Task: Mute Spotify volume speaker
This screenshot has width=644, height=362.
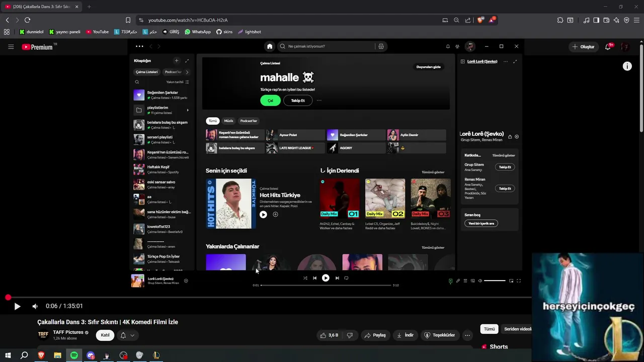Action: tap(480, 281)
